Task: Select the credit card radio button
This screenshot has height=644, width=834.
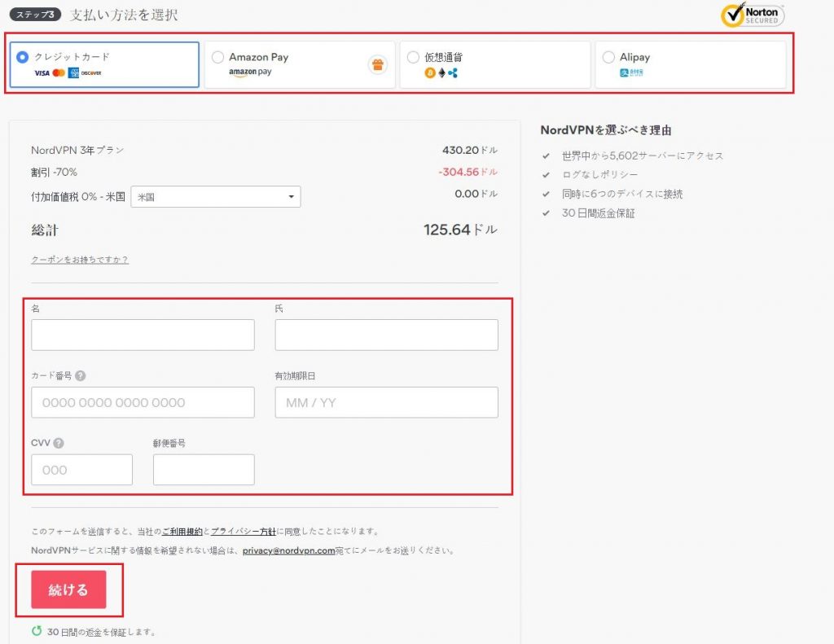Action: click(x=22, y=57)
